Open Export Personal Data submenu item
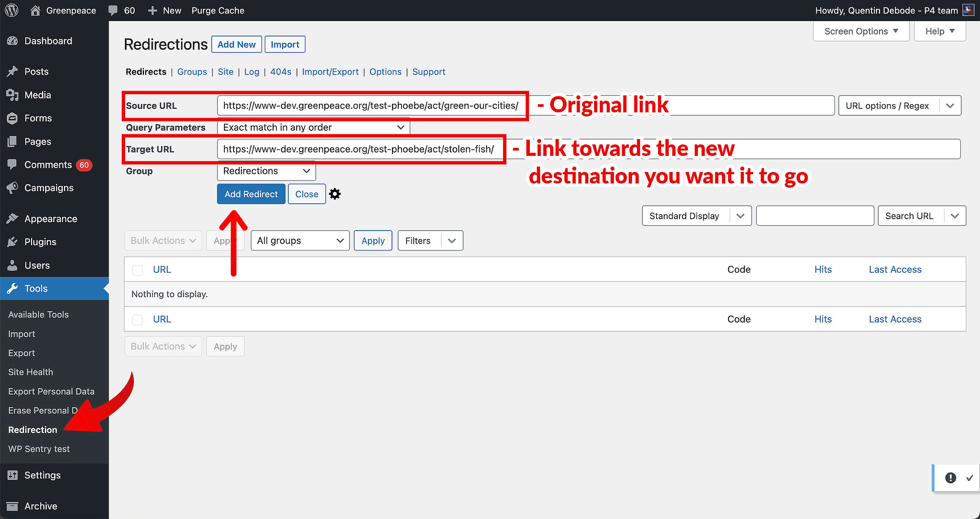Image resolution: width=980 pixels, height=519 pixels. pos(51,391)
